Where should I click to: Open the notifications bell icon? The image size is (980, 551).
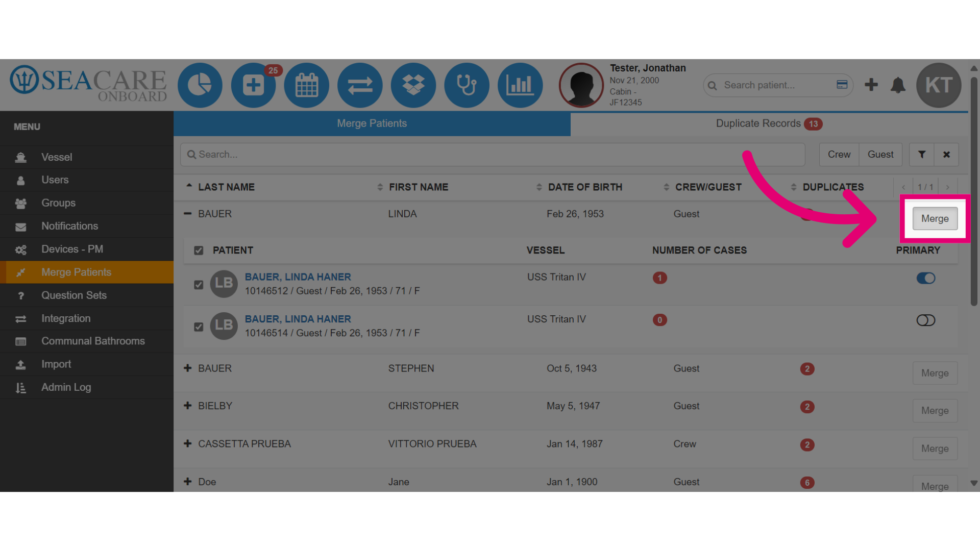(898, 85)
